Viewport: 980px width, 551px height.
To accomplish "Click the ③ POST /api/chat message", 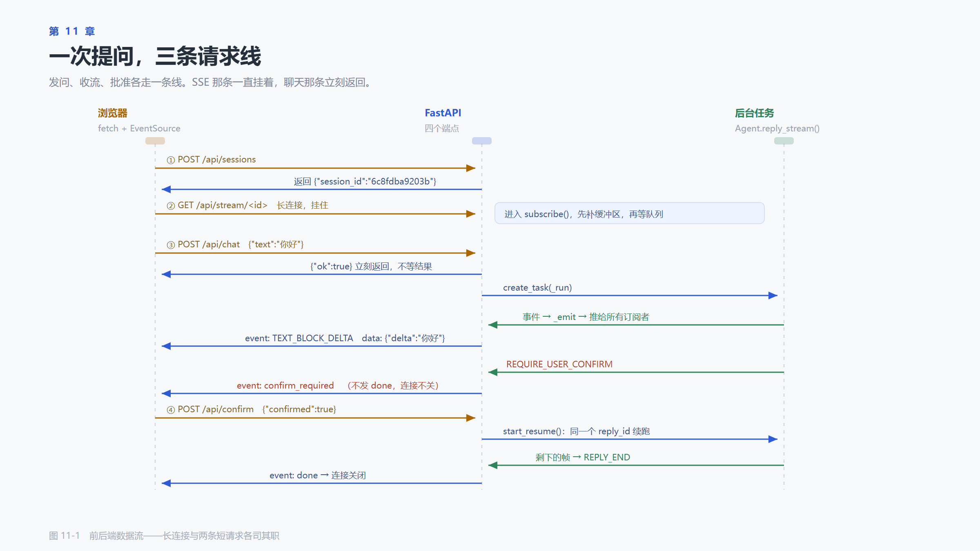I will pos(235,244).
